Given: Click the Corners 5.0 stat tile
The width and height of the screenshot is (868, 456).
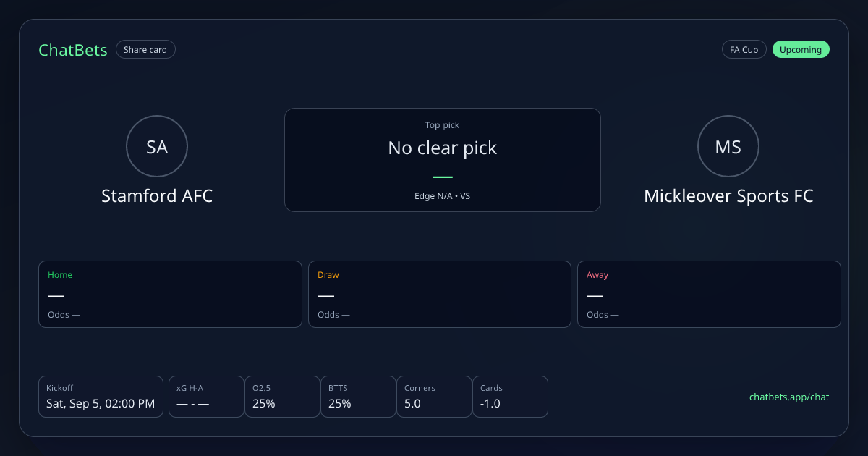Looking at the screenshot, I should (434, 397).
